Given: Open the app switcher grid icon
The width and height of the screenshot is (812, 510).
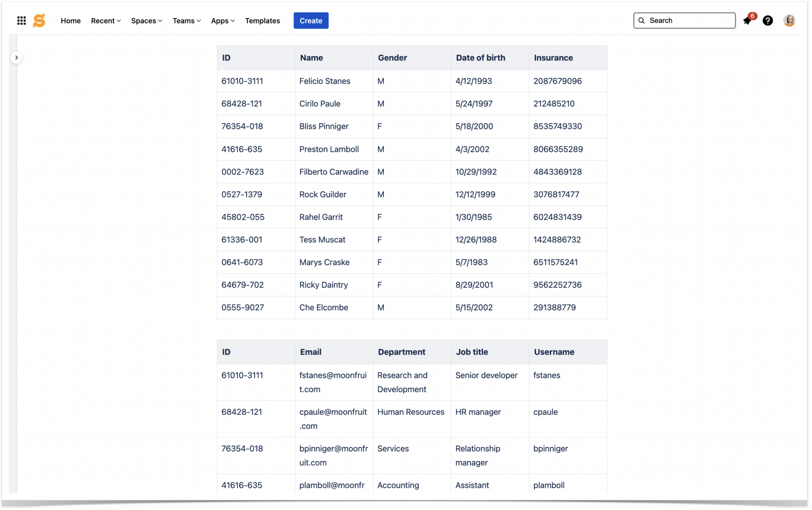Looking at the screenshot, I should tap(21, 20).
